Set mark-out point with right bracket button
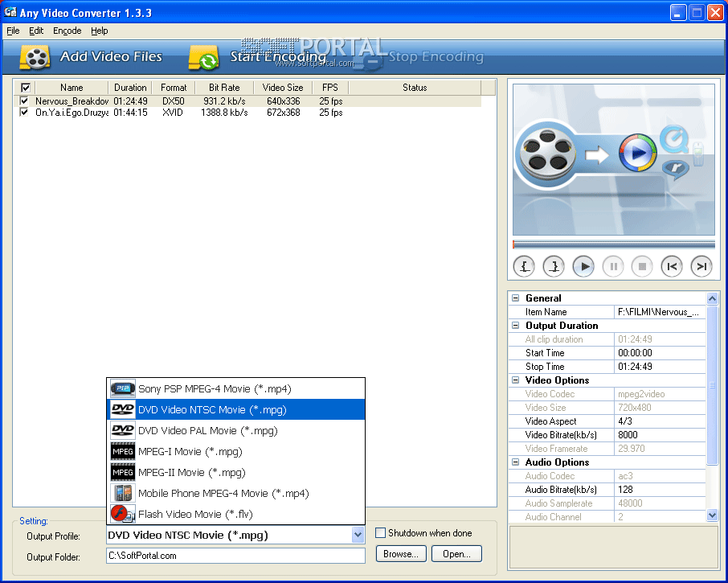 click(x=554, y=267)
